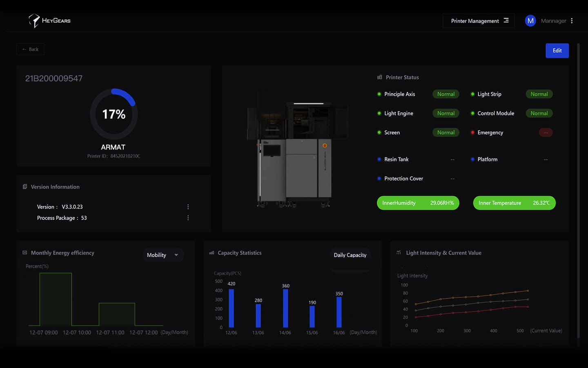The height and width of the screenshot is (368, 588).
Task: Click the Capacity Statistics chart icon
Action: (x=212, y=253)
